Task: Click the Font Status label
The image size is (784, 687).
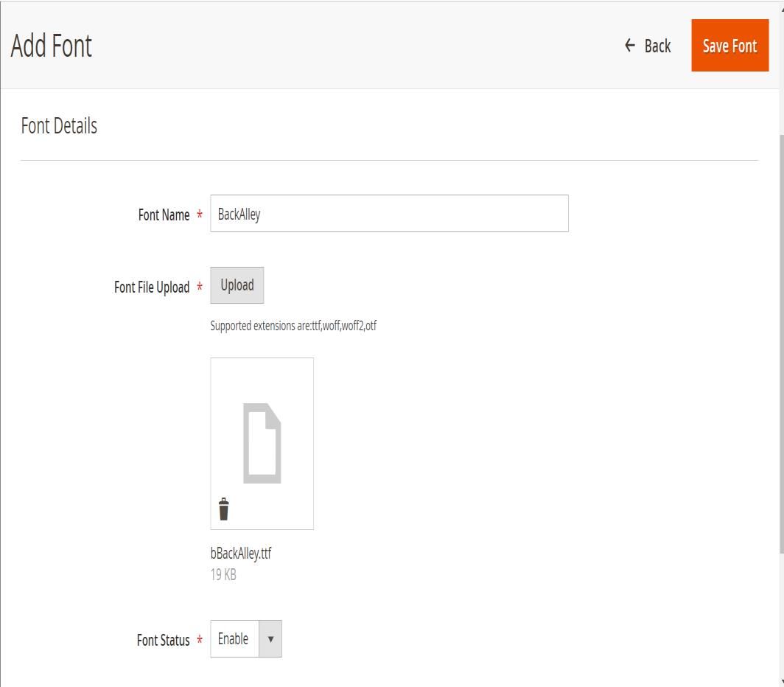Action: (x=163, y=640)
